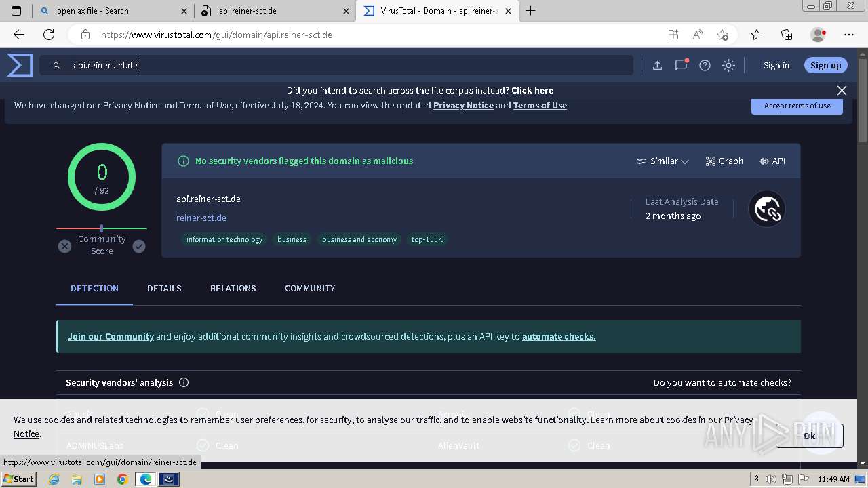Click the 'top-100K' tag
868x488 pixels.
[x=427, y=239]
